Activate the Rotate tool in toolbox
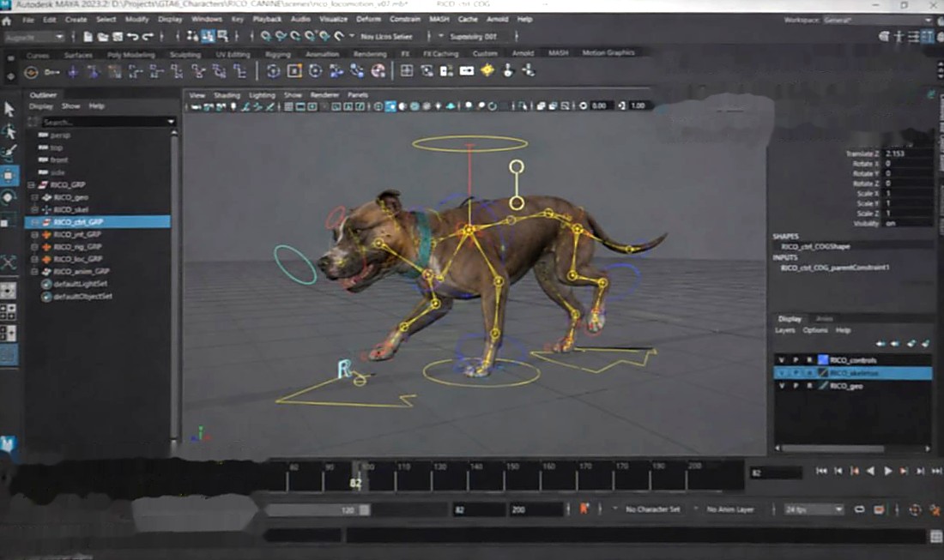Image resolution: width=944 pixels, height=560 pixels. [9, 196]
